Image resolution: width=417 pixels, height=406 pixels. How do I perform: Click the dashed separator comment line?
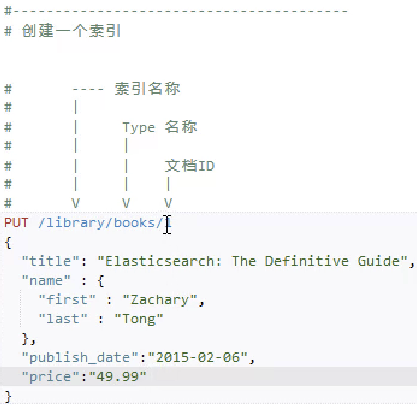176,11
